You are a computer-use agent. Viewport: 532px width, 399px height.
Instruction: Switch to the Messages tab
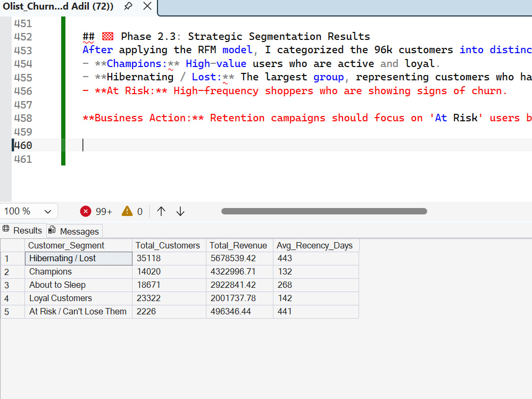(74, 231)
